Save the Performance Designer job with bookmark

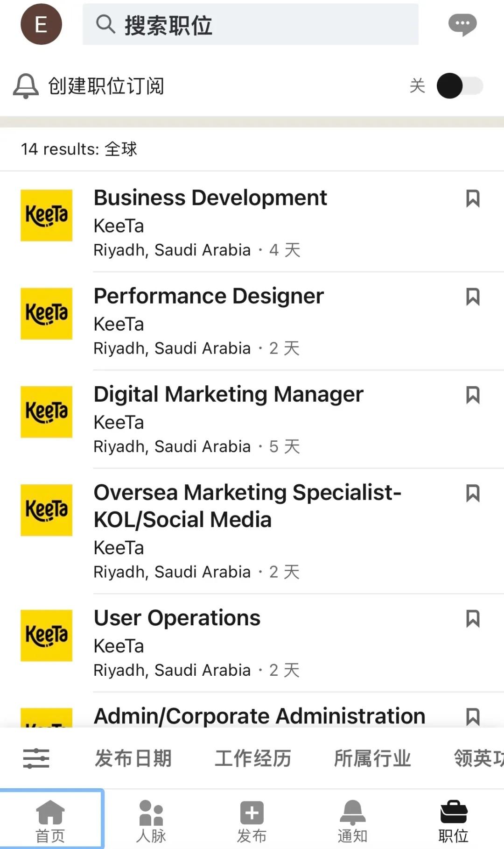pos(473,297)
